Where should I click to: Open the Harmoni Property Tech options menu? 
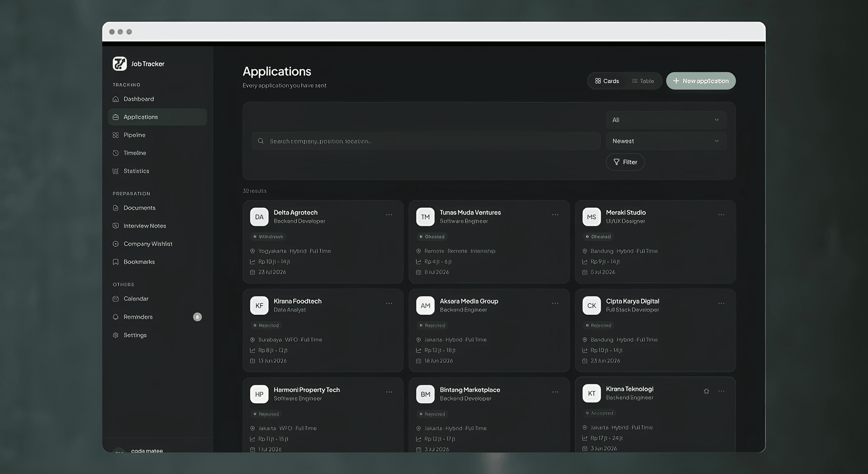pos(389,392)
